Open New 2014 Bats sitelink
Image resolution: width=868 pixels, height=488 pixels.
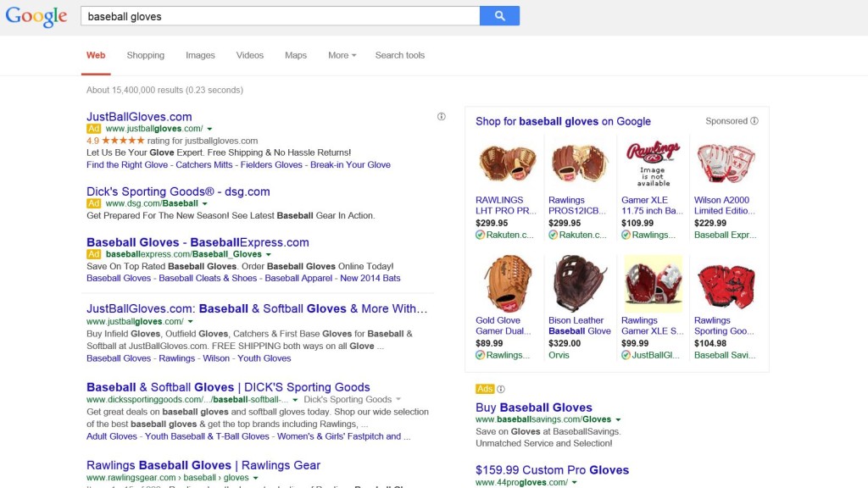pos(370,278)
